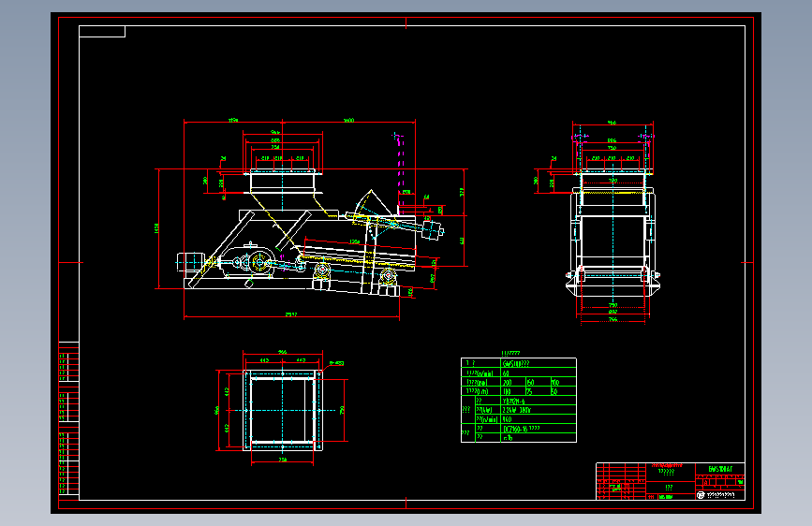This screenshot has width=812, height=526.
Task: Click the green technical specification table
Action: (x=518, y=400)
